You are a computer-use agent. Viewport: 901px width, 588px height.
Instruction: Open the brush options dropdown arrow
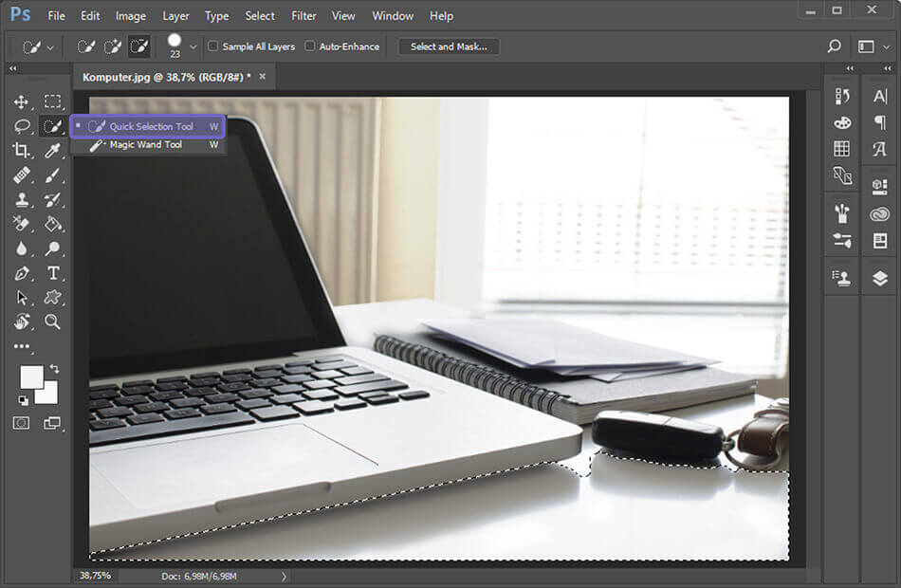click(x=193, y=47)
